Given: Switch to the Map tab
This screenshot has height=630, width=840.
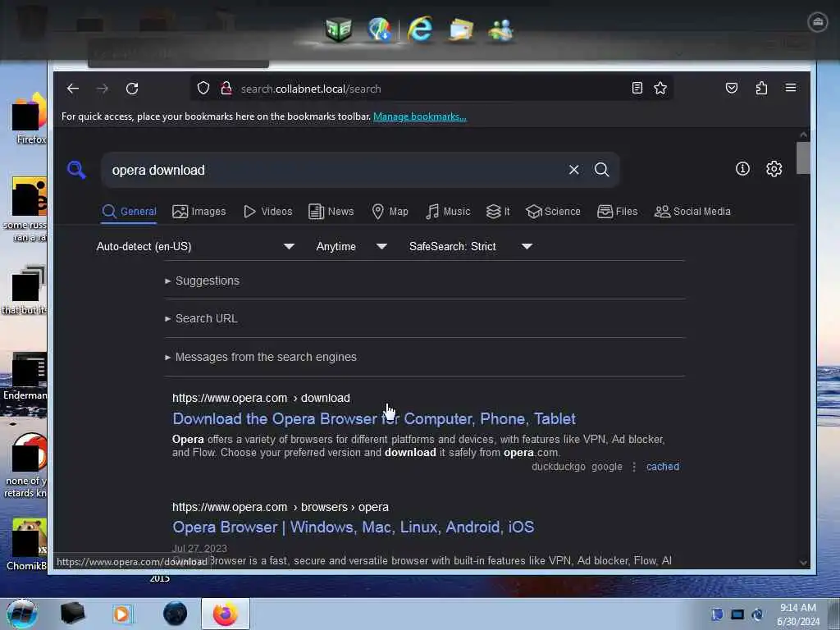Looking at the screenshot, I should [x=390, y=211].
